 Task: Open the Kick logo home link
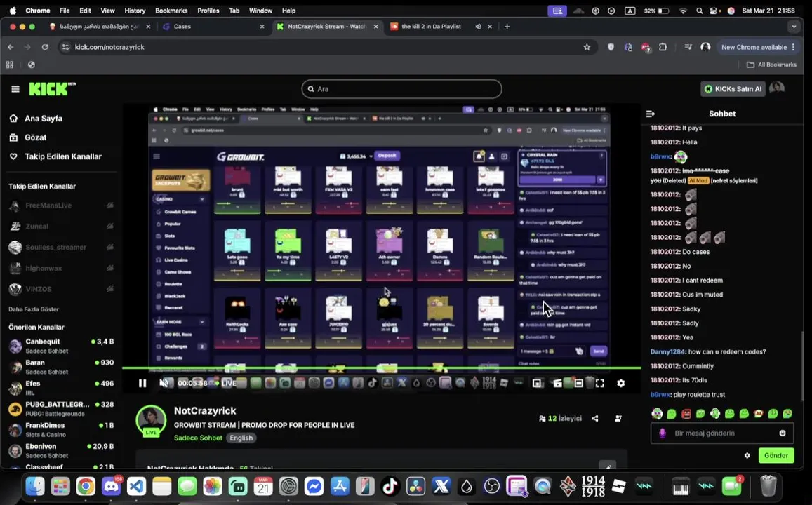pos(52,89)
